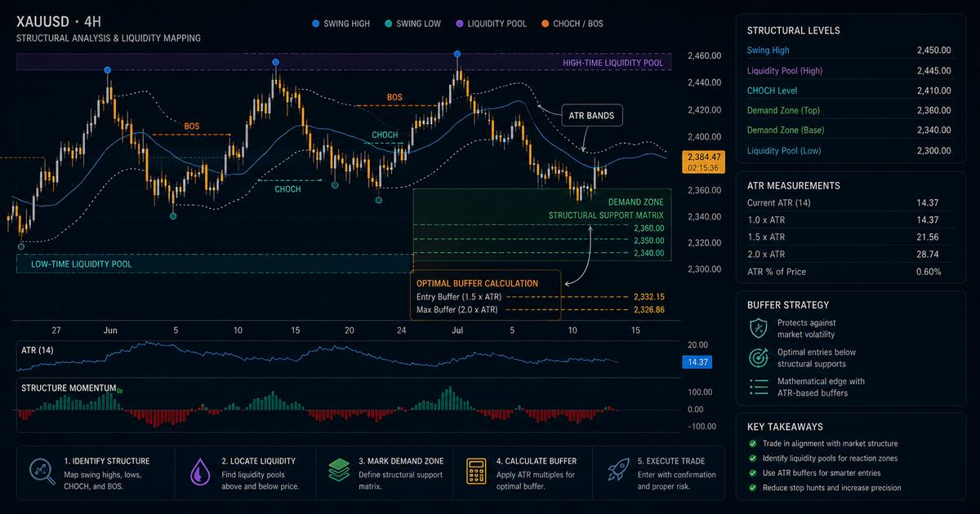Click the list icon beside Mathematical edge

758,387
